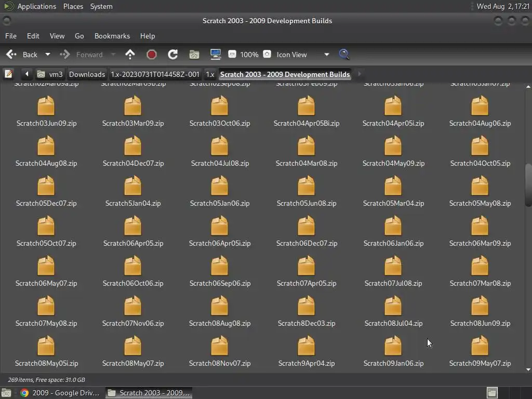Image resolution: width=532 pixels, height=399 pixels.
Task: Reload the current folder
Action: (x=172, y=54)
